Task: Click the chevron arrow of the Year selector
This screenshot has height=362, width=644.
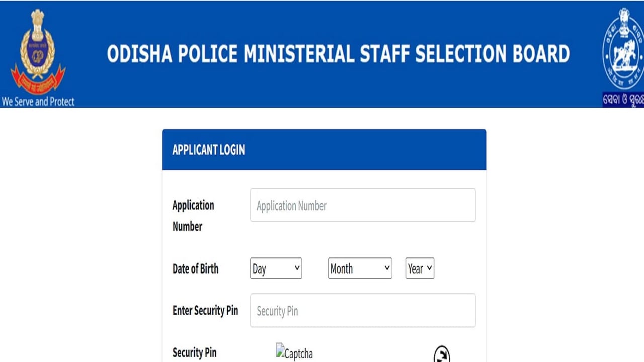Action: pyautogui.click(x=429, y=268)
